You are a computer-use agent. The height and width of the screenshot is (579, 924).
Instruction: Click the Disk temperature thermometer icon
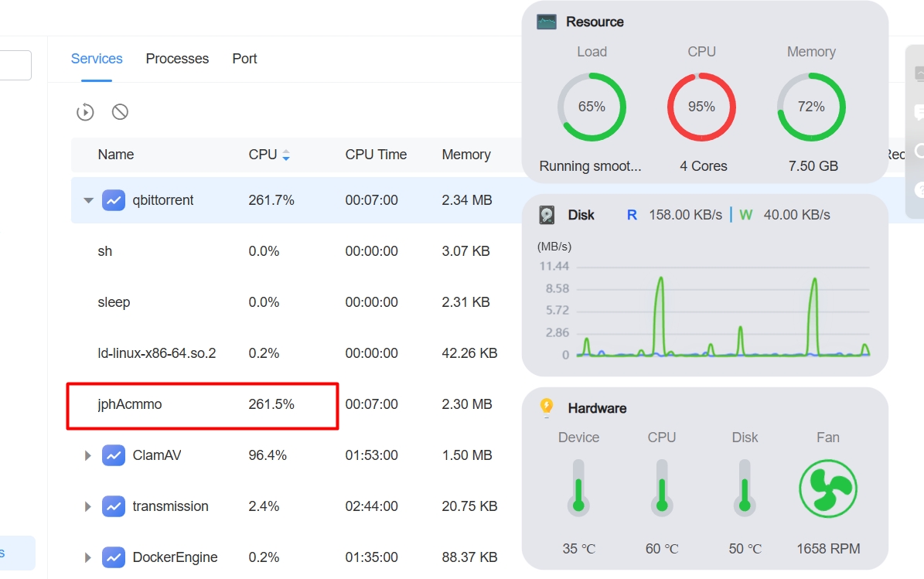[x=745, y=488]
